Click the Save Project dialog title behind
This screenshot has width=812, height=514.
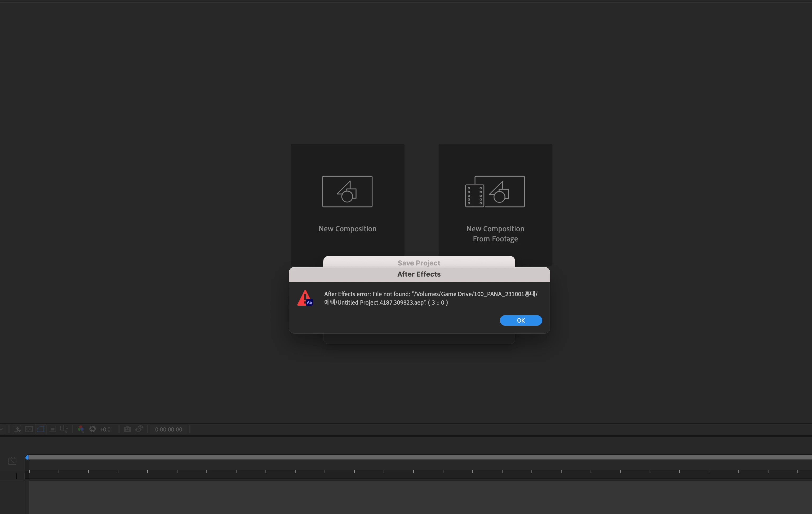pos(419,263)
